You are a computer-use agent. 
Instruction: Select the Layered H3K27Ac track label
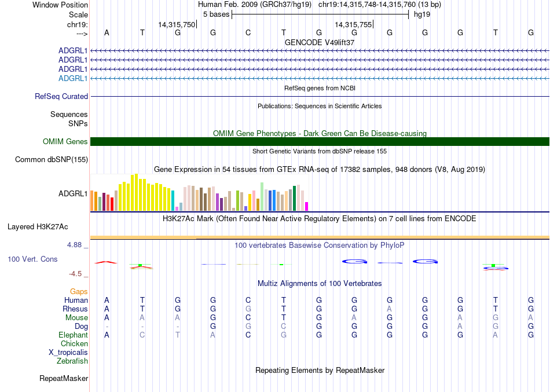[38, 226]
